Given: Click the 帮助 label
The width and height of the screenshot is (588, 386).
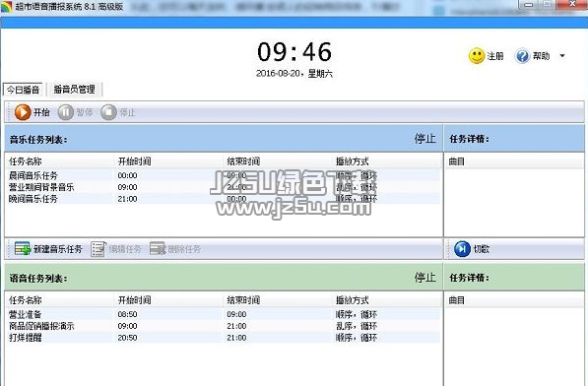Looking at the screenshot, I should 541,56.
